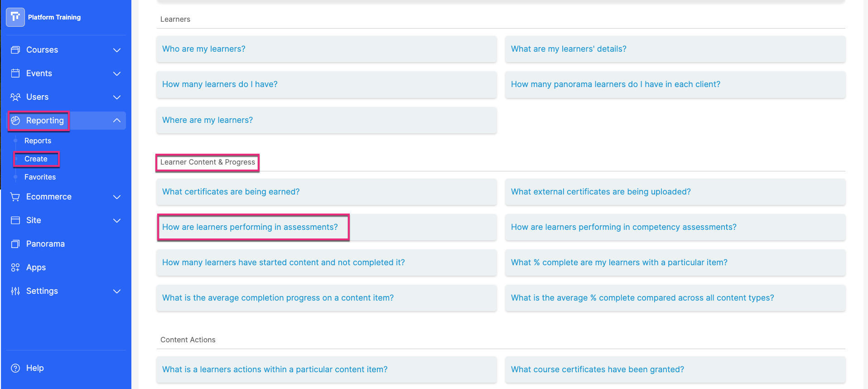
Task: Expand the Courses menu chevron
Action: [x=117, y=50]
